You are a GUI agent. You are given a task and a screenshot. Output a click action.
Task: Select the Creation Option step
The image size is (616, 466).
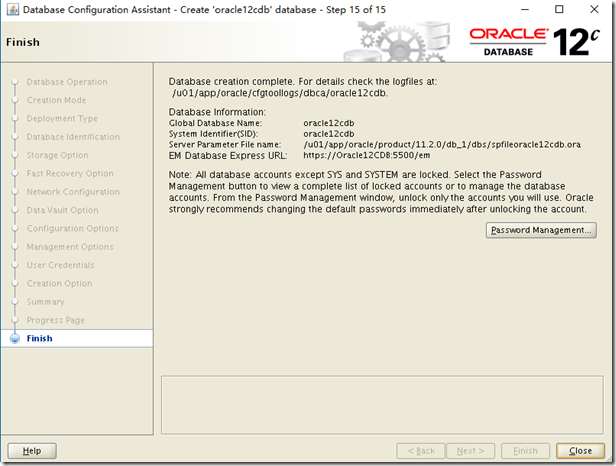(59, 283)
